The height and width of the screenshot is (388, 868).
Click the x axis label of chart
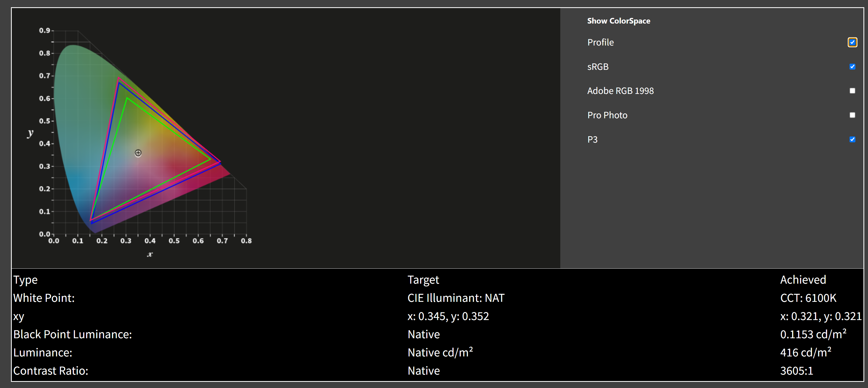[150, 254]
